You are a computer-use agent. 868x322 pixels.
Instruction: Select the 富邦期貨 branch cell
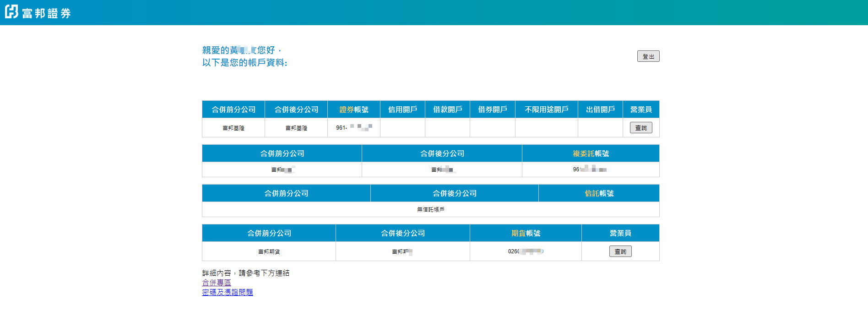(269, 251)
